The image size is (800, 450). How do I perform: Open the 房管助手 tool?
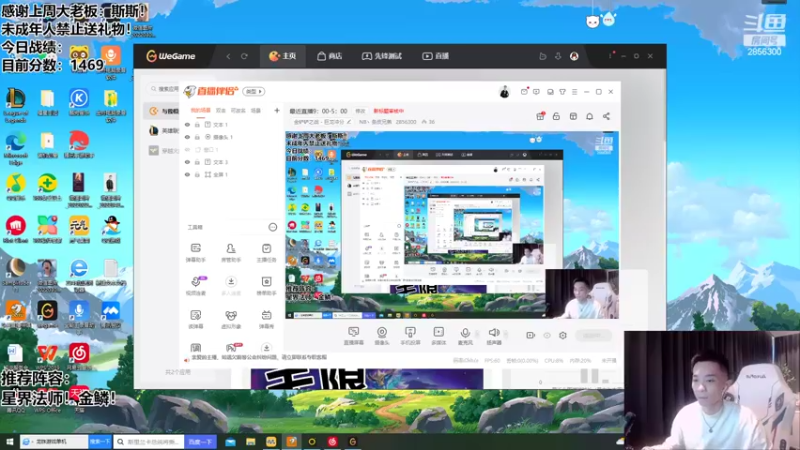click(x=231, y=253)
